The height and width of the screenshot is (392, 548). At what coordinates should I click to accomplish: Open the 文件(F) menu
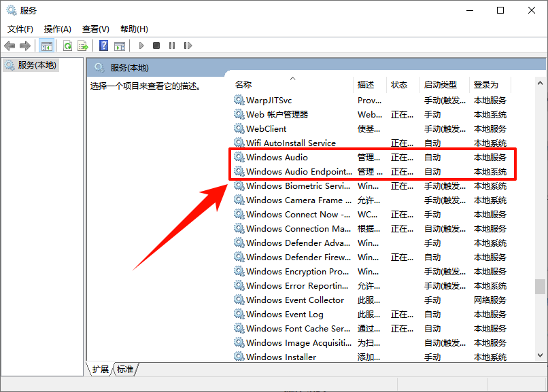pyautogui.click(x=20, y=29)
